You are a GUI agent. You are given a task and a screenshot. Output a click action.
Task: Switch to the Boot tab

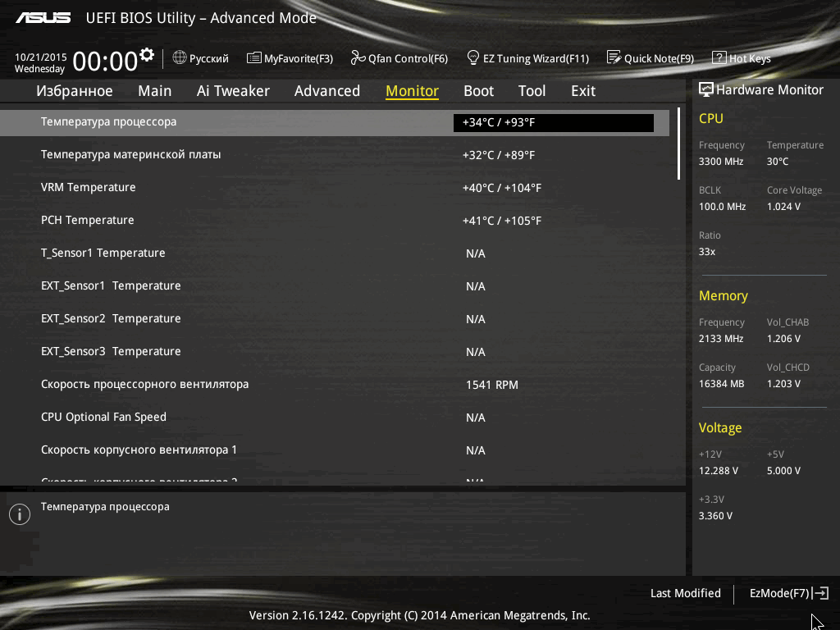click(478, 91)
